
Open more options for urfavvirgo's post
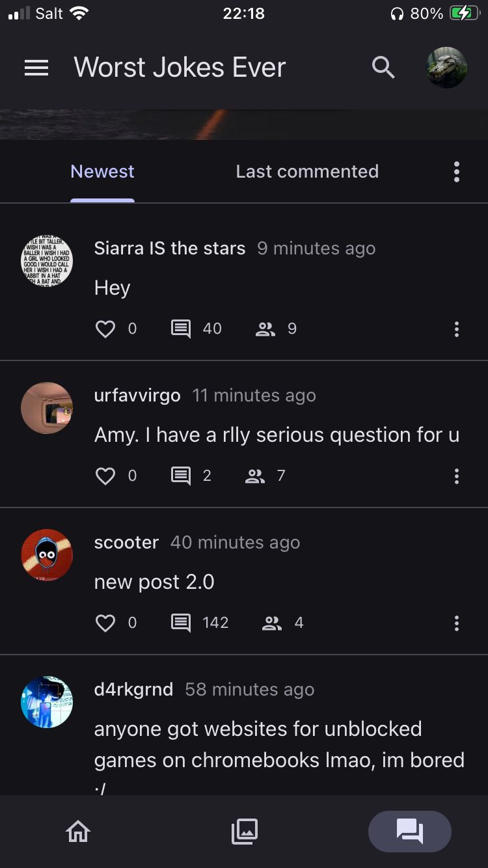(457, 476)
